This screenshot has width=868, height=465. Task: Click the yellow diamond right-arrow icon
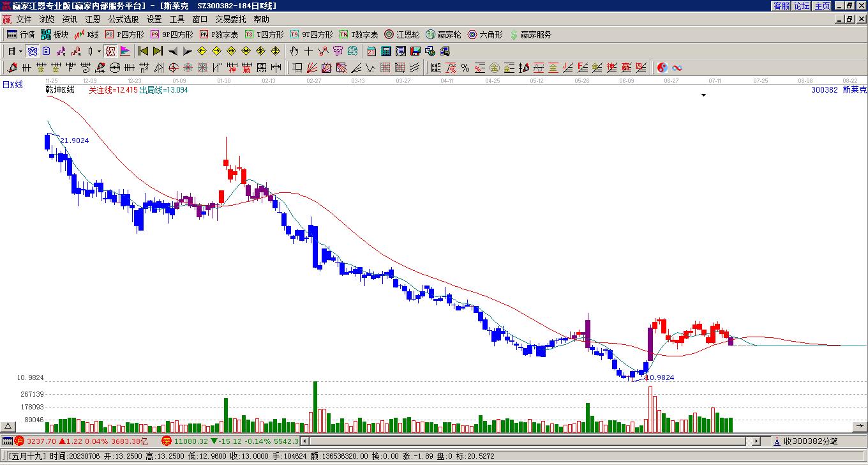pyautogui.click(x=216, y=51)
